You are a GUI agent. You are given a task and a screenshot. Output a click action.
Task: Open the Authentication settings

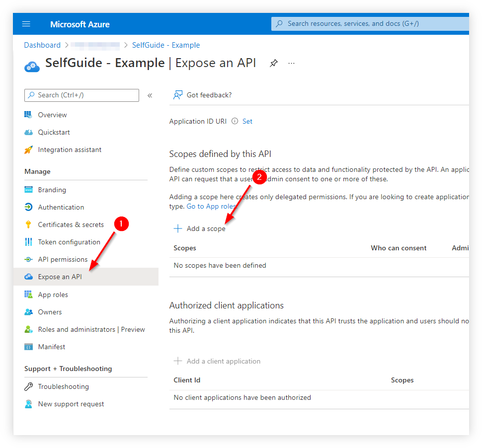pos(61,207)
